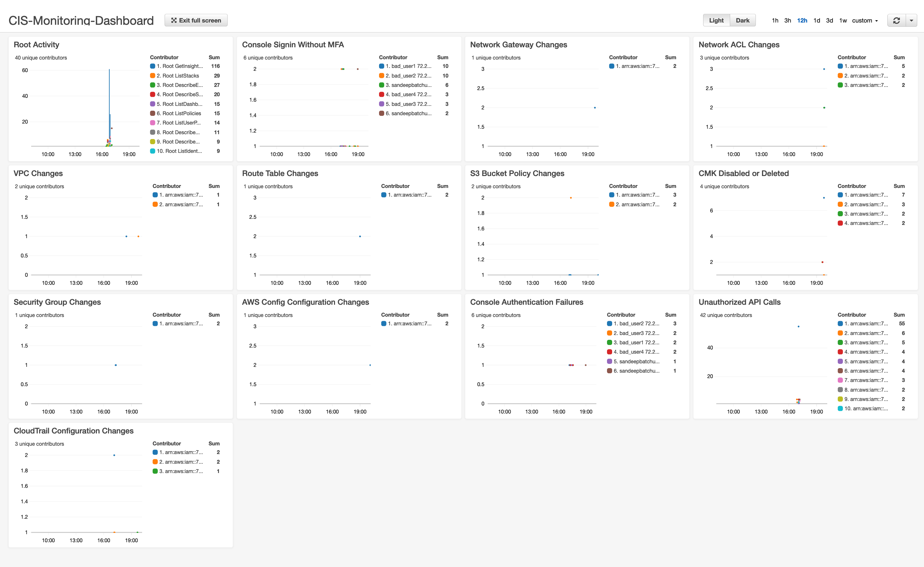
Task: Click the refresh icon in the top toolbar
Action: click(x=897, y=20)
